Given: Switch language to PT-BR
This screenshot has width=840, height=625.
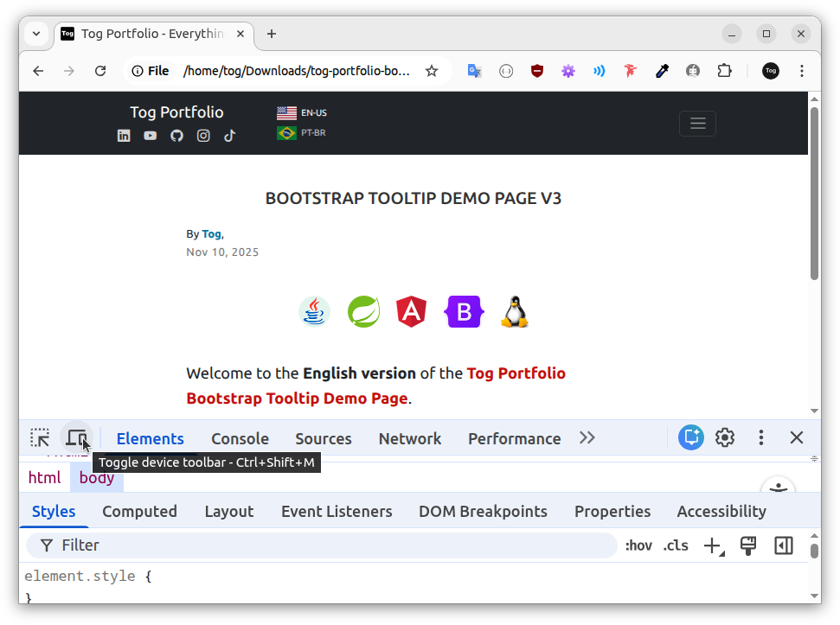Looking at the screenshot, I should tap(301, 133).
